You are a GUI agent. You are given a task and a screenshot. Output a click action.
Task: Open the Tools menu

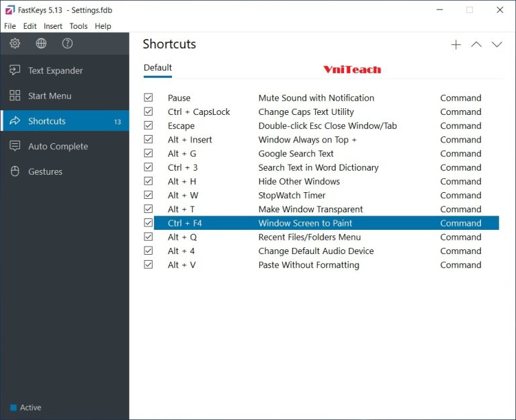point(79,26)
